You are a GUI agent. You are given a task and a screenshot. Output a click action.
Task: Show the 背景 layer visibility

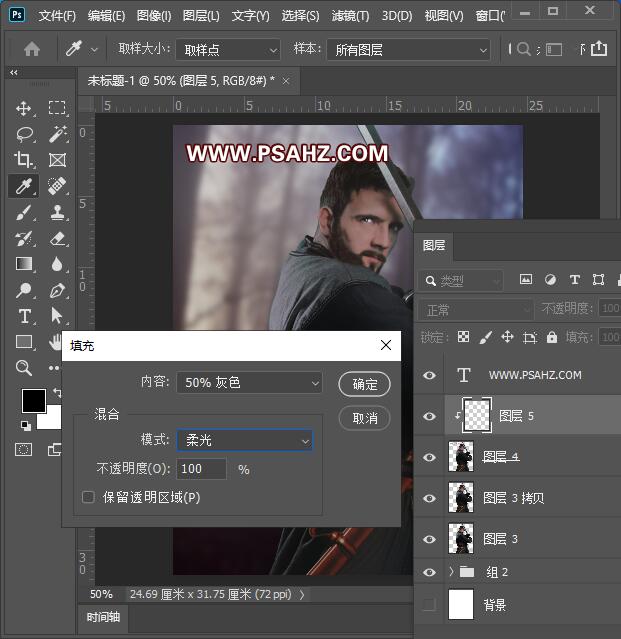(x=429, y=605)
